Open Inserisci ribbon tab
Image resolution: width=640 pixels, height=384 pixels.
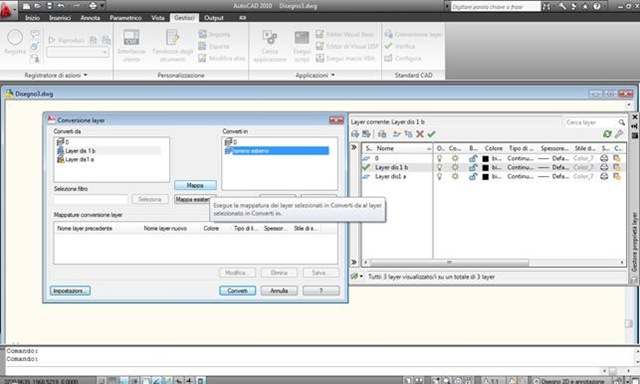[60, 18]
